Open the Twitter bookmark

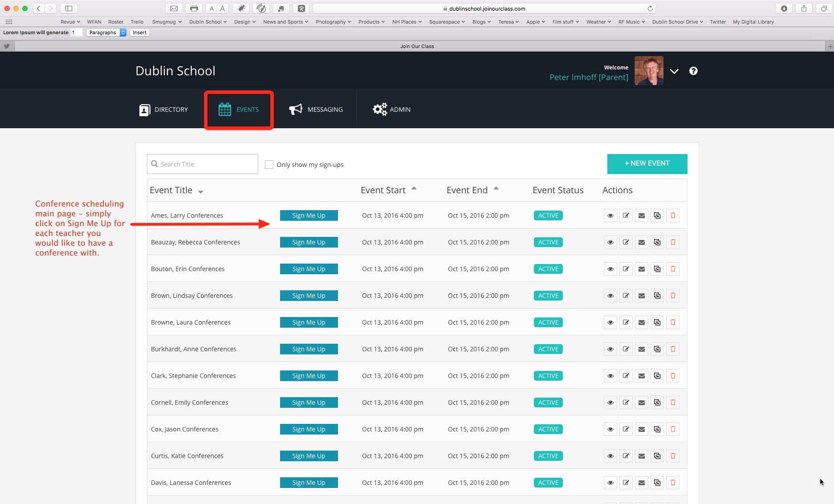click(717, 22)
